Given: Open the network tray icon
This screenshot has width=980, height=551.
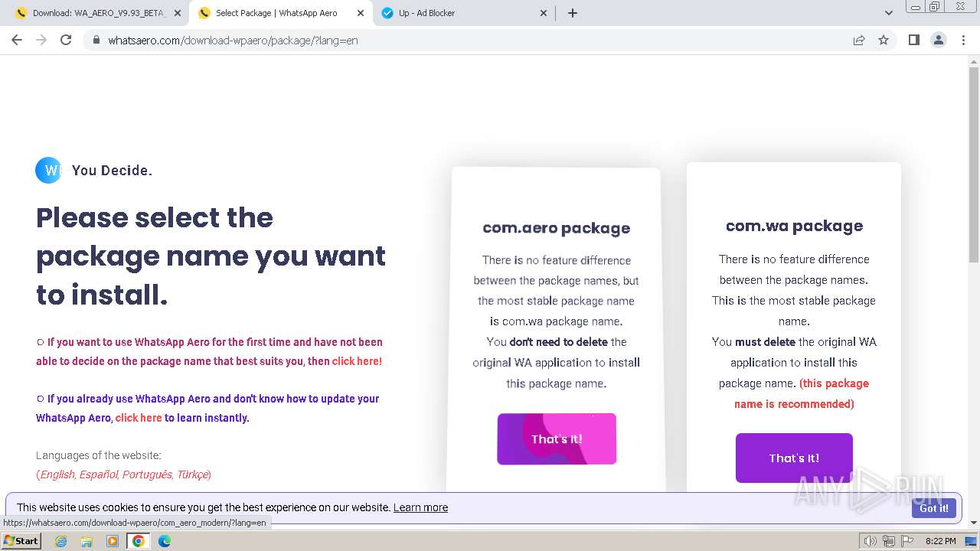Looking at the screenshot, I should point(889,541).
